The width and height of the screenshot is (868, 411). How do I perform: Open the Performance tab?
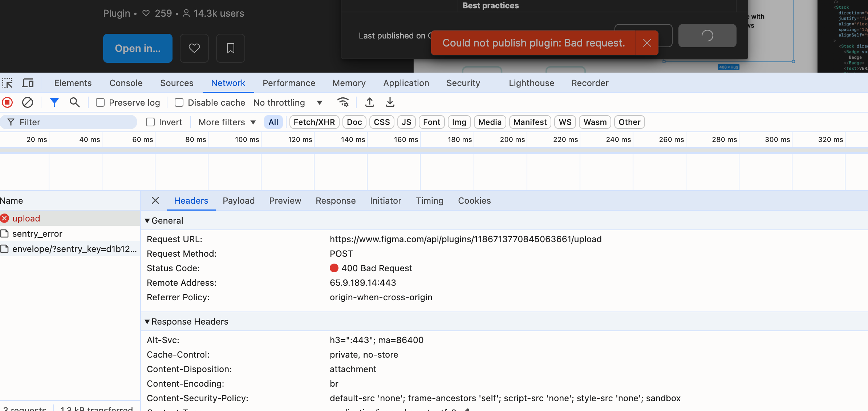289,83
